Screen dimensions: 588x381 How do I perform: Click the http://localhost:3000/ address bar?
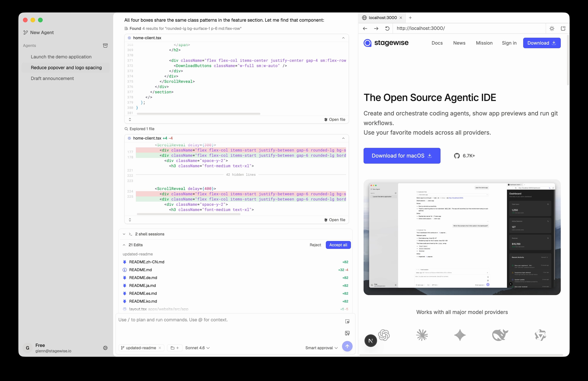(469, 28)
